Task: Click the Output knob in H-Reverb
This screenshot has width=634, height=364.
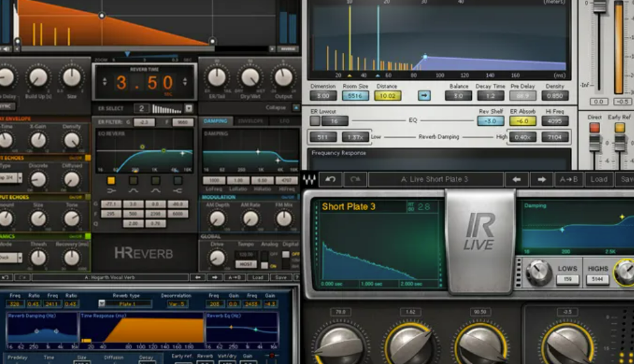Action: [x=283, y=78]
